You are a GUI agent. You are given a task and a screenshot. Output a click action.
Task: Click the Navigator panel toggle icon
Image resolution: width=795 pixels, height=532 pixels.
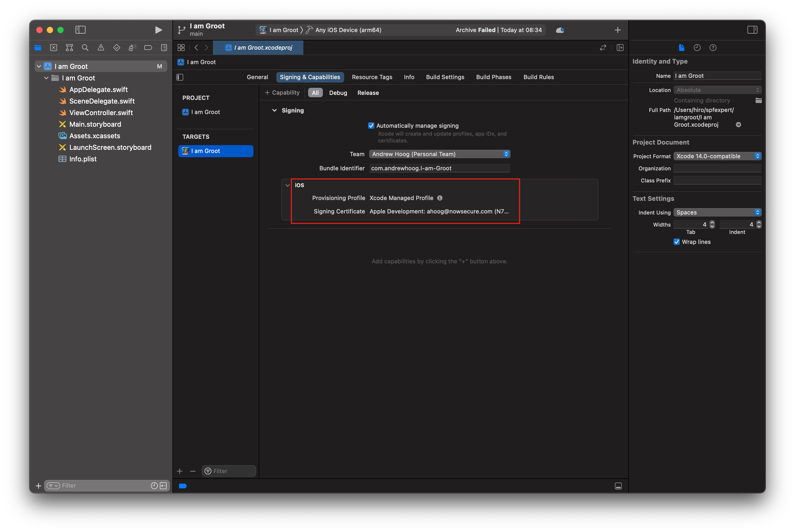tap(80, 29)
